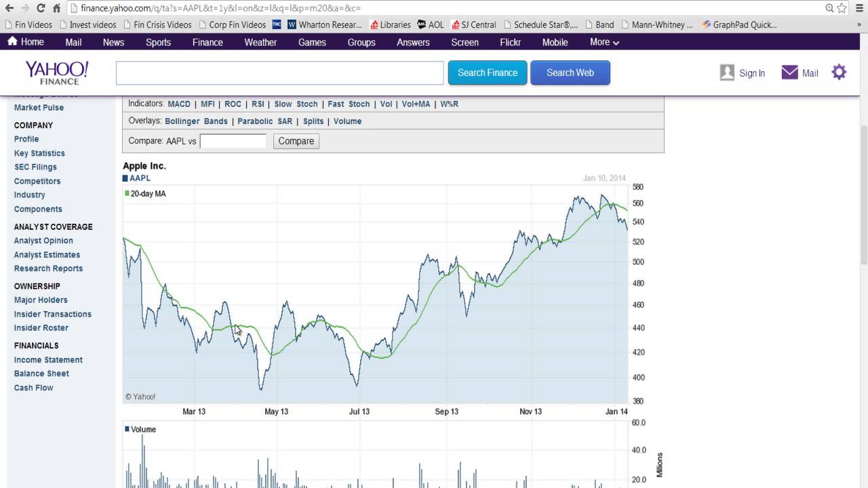Open the Schedule Star bookmark
The image size is (868, 488).
(540, 24)
